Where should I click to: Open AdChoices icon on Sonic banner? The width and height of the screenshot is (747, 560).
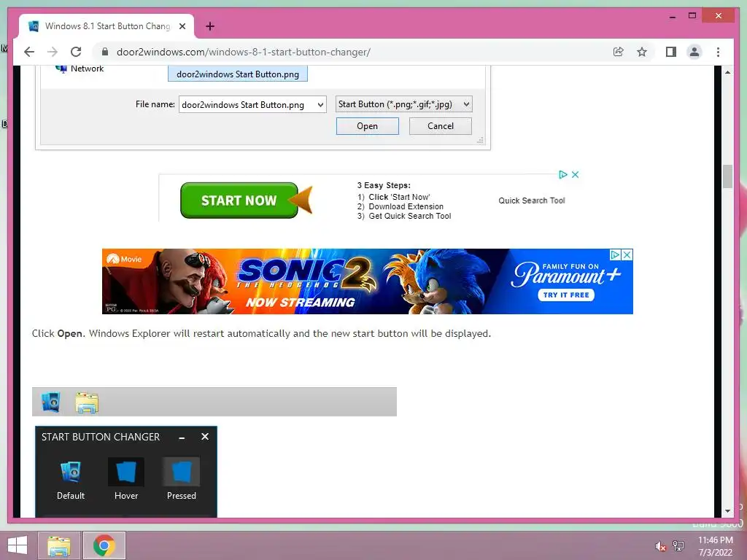(x=615, y=254)
